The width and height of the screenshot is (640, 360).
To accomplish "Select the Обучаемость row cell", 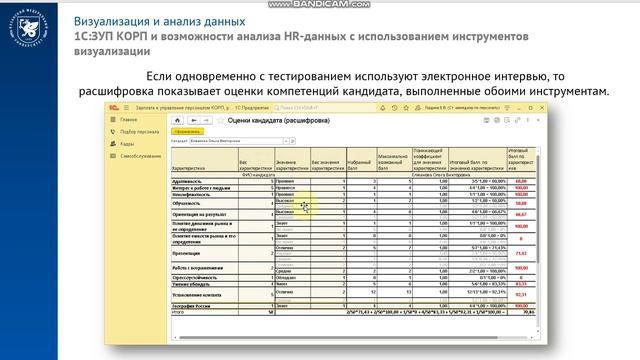I will [x=204, y=203].
